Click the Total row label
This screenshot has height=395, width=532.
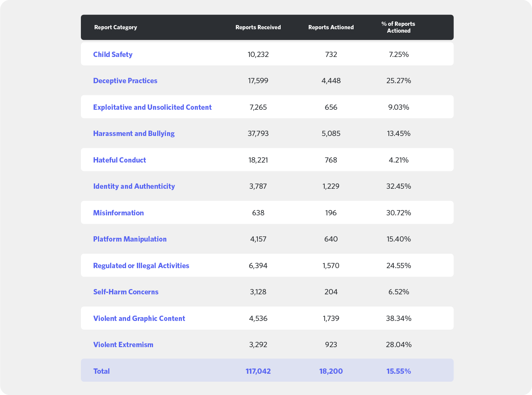click(x=101, y=371)
